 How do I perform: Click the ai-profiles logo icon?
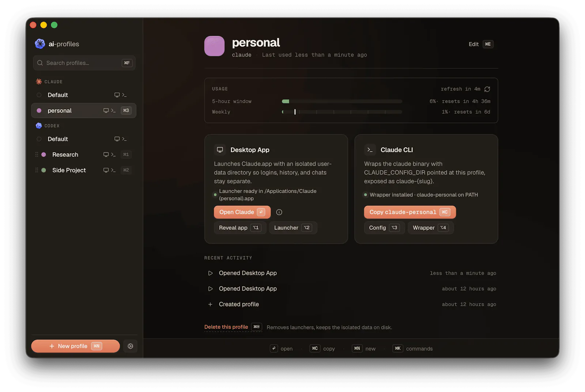click(x=39, y=44)
